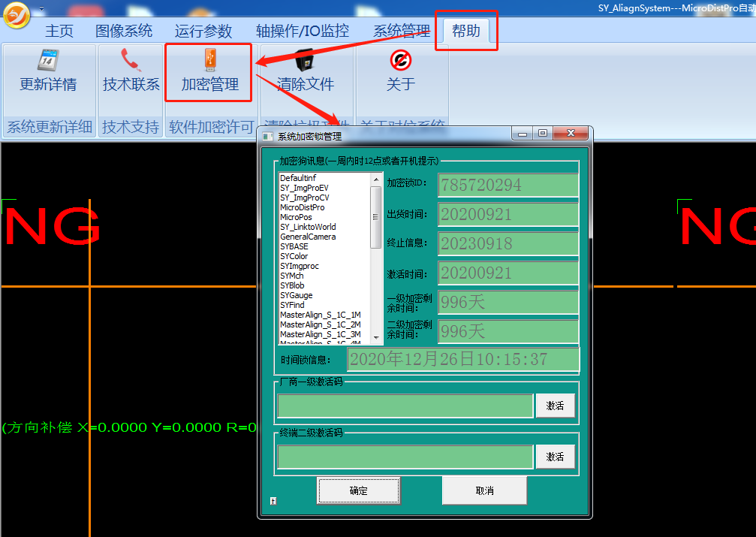Select MicroDistPro in the module list

(x=303, y=207)
